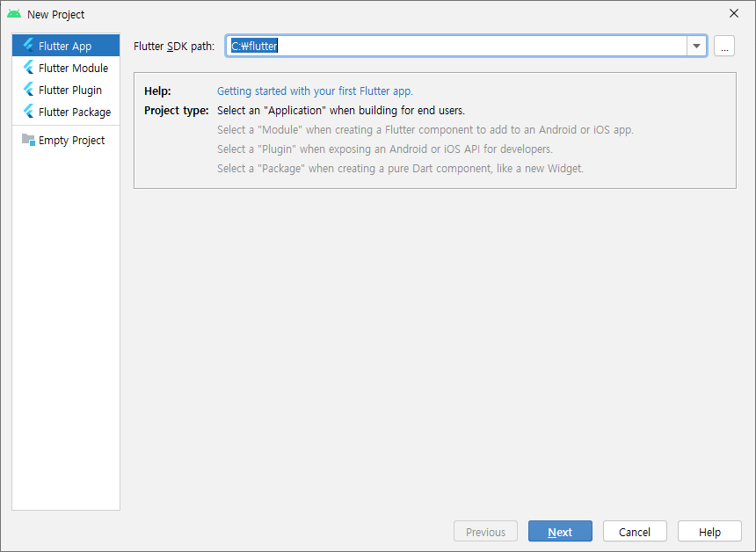Screen dimensions: 756x552
Task: Click the Android icon in the title bar
Action: click(14, 14)
